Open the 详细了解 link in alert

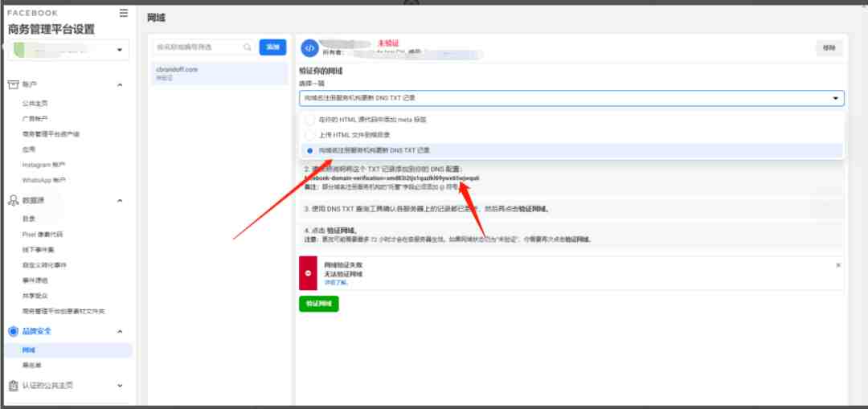pos(336,282)
